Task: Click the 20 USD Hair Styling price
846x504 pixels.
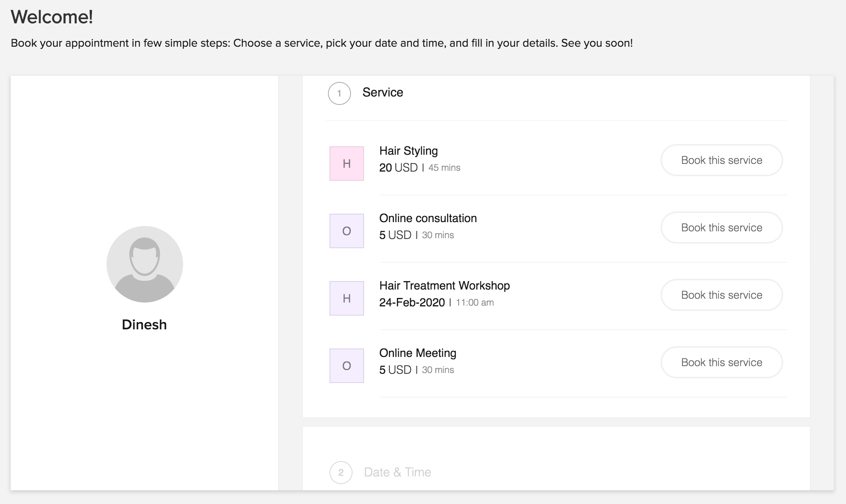Action: click(x=398, y=168)
